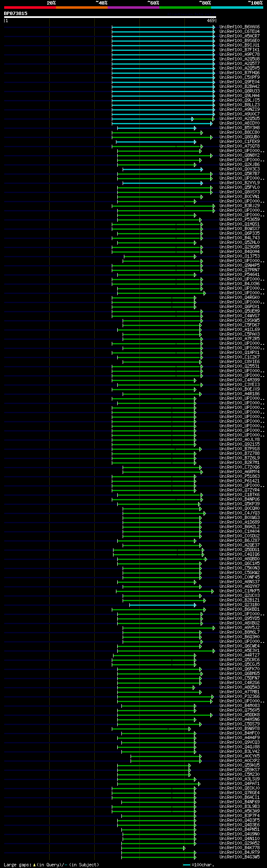Select the UniRef100_A8IDY0 label
Image resolution: width=267 pixels, height=868 pixels.
pos(239,123)
